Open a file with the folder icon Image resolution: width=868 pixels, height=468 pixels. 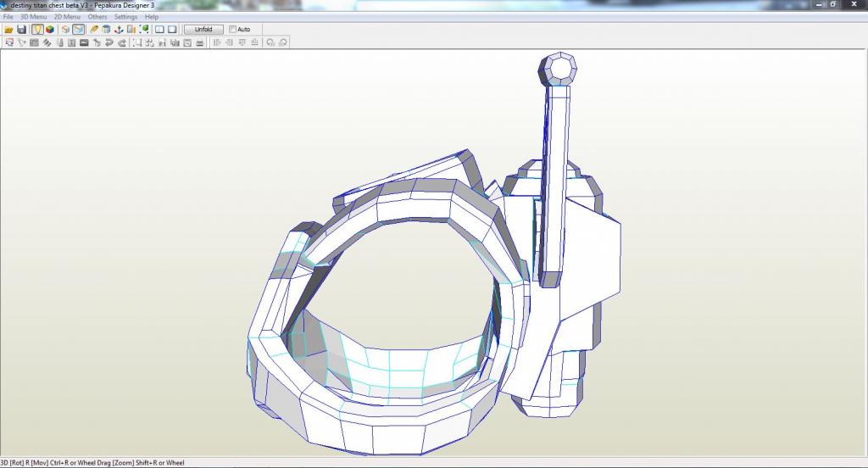[x=8, y=30]
